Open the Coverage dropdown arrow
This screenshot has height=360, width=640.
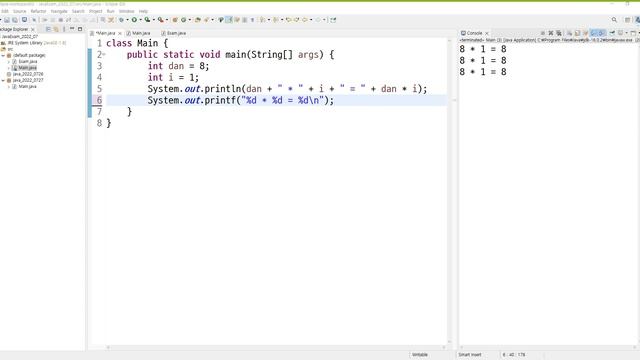[x=153, y=20]
